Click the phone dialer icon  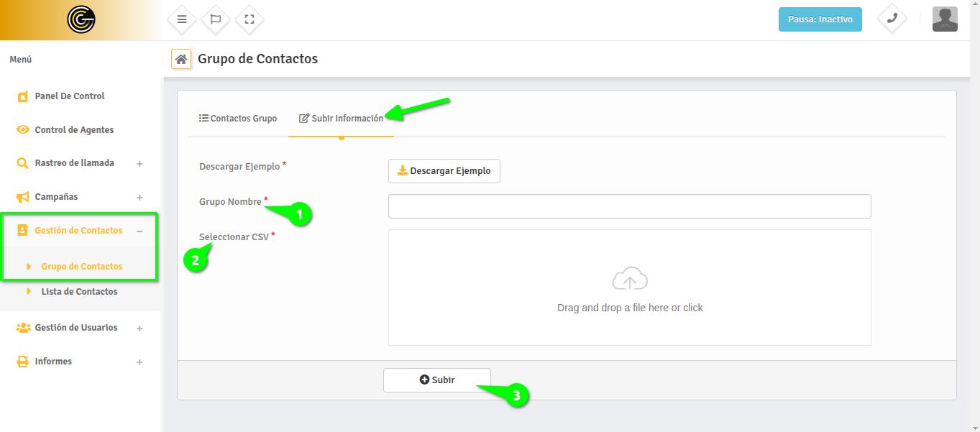tap(892, 19)
